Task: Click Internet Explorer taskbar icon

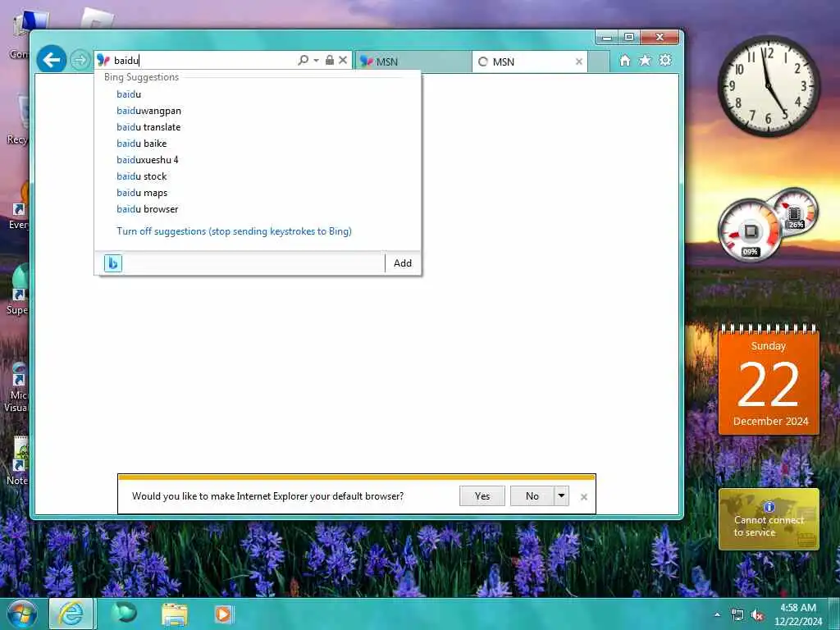Action: [71, 614]
